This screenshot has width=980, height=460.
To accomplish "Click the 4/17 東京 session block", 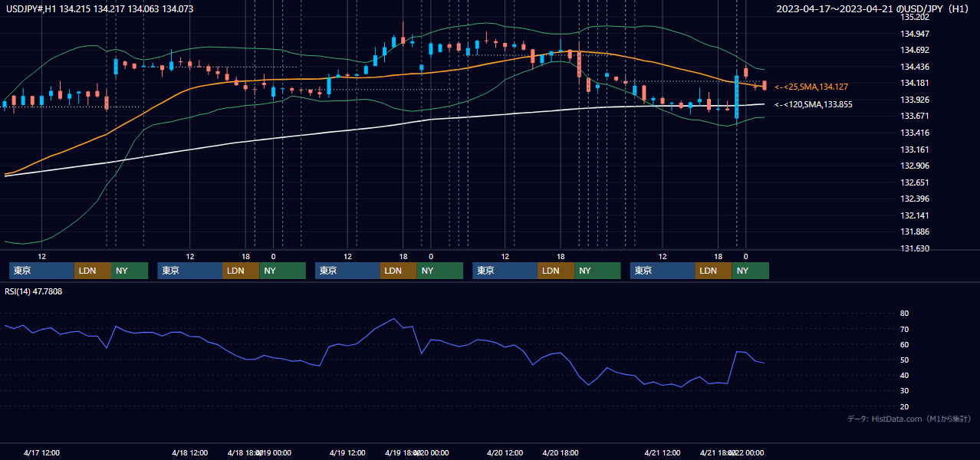I will tap(42, 271).
